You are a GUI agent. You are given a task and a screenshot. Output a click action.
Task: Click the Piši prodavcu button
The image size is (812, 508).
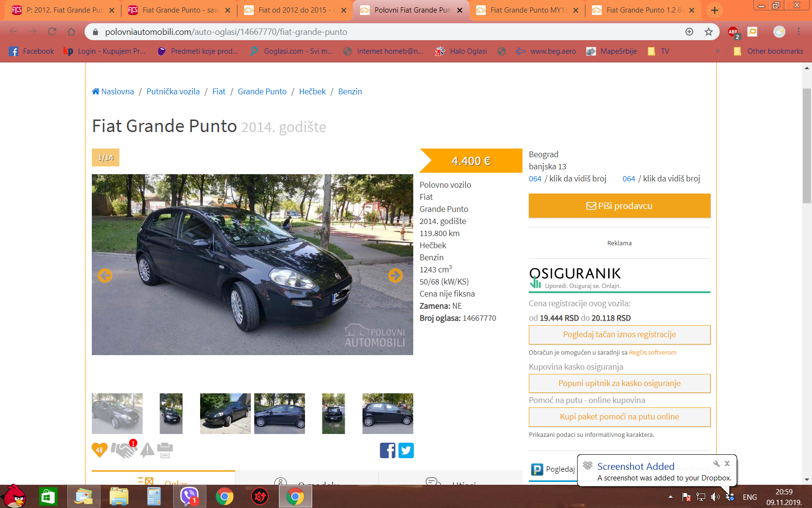[x=620, y=206]
